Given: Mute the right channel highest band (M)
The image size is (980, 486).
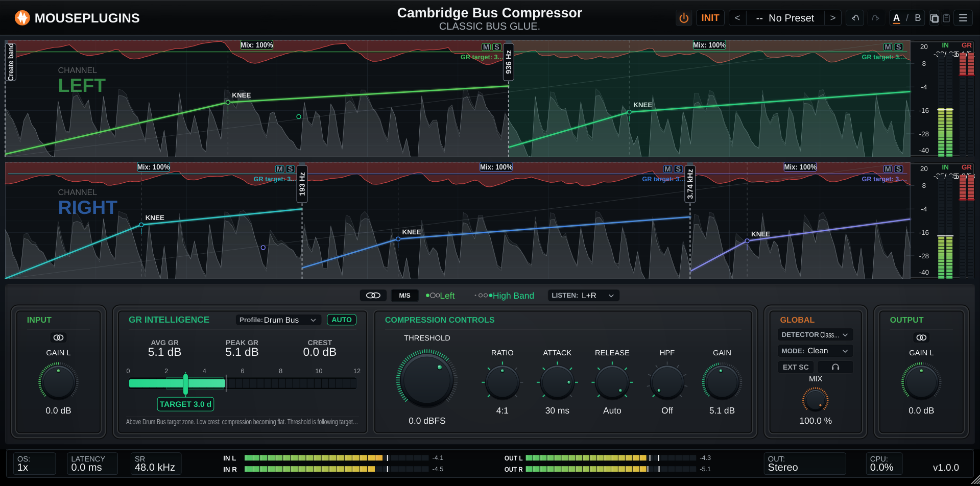Looking at the screenshot, I should 888,169.
